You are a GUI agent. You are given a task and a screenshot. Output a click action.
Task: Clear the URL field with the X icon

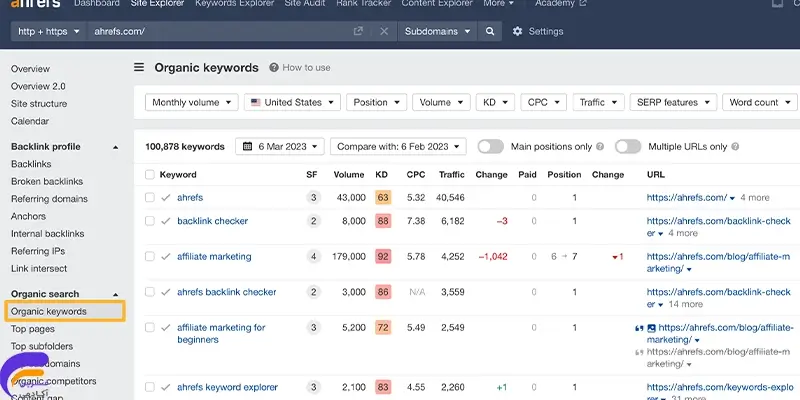[x=385, y=31]
